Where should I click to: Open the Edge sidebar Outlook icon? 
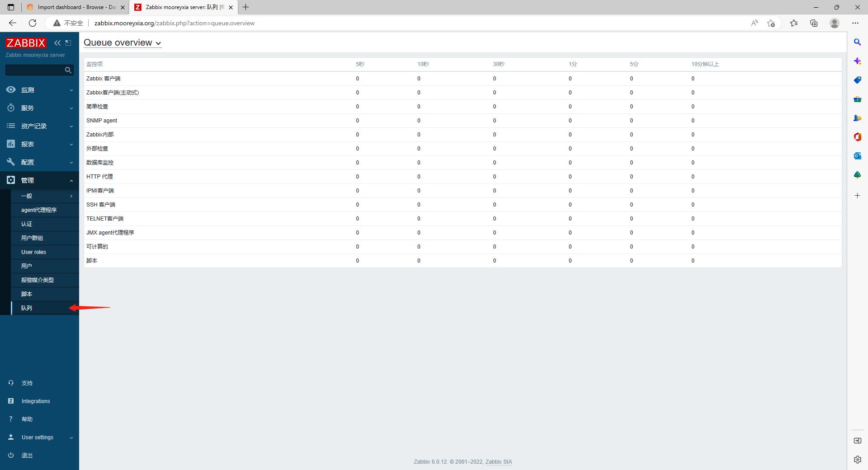[857, 156]
